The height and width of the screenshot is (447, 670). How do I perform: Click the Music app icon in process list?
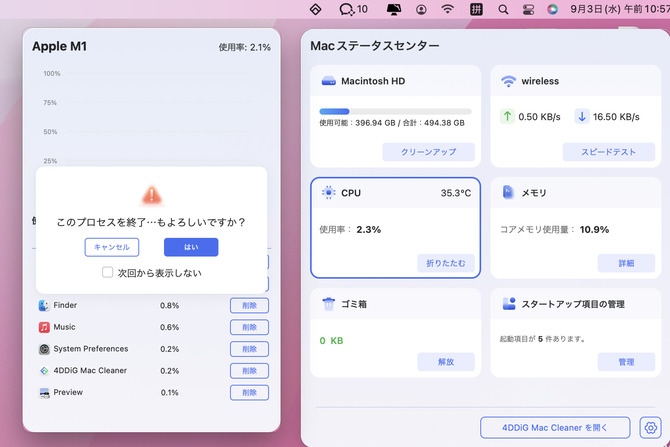[x=44, y=327]
